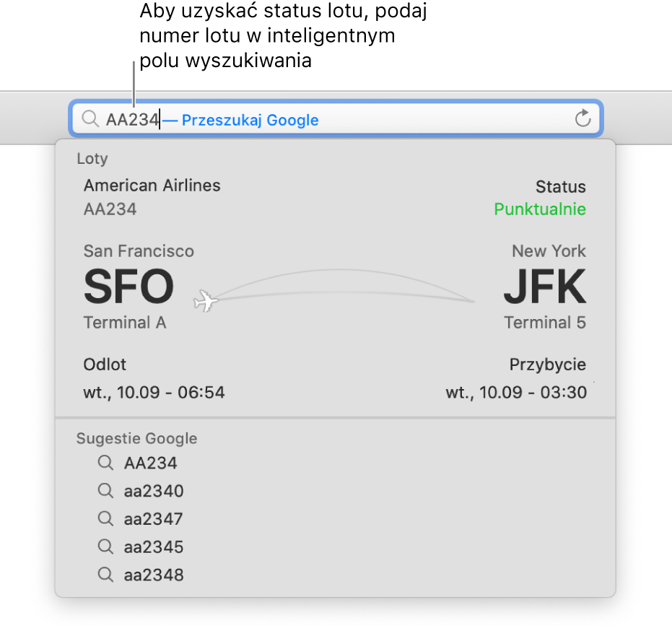
Task: Click search icon beside aa2340 suggestion
Action: pos(105,491)
